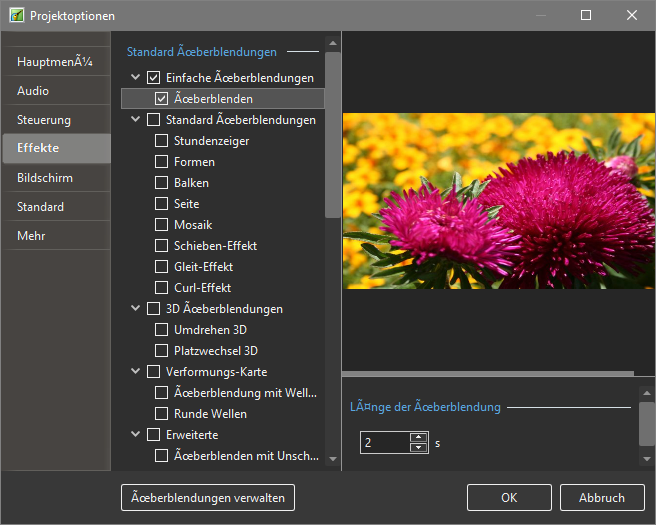Viewport: 656px width, 525px height.
Task: Toggle the Mosaik transition checkbox
Action: pos(161,225)
